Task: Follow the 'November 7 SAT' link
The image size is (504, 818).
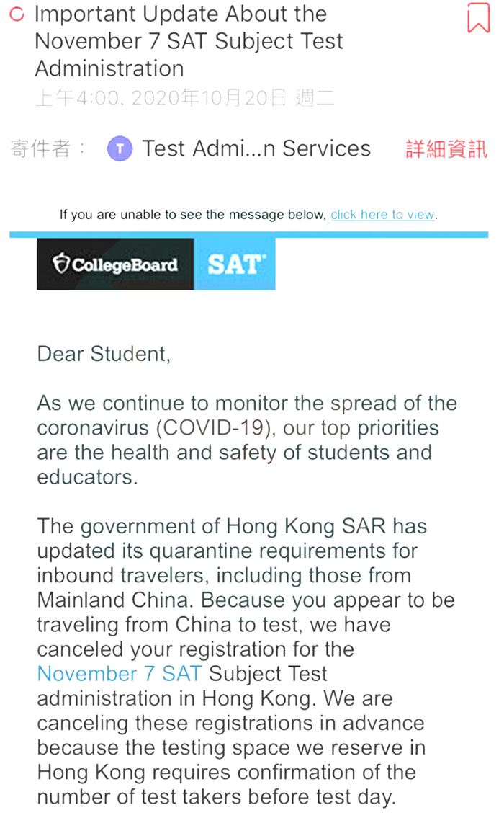Action: pyautogui.click(x=120, y=674)
